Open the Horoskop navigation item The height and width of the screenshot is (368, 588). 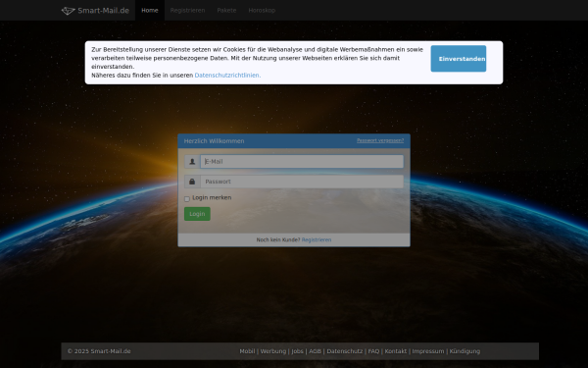[262, 10]
